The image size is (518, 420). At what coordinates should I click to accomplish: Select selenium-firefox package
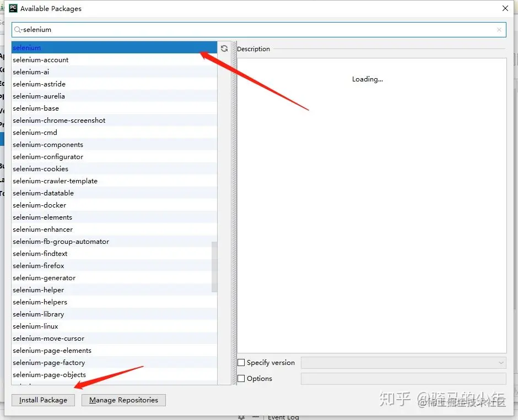[x=114, y=265]
